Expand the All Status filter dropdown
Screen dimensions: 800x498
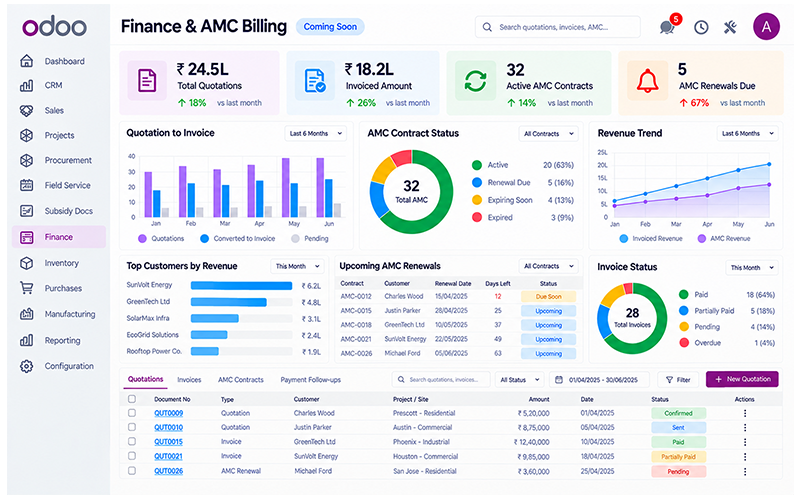(x=519, y=380)
